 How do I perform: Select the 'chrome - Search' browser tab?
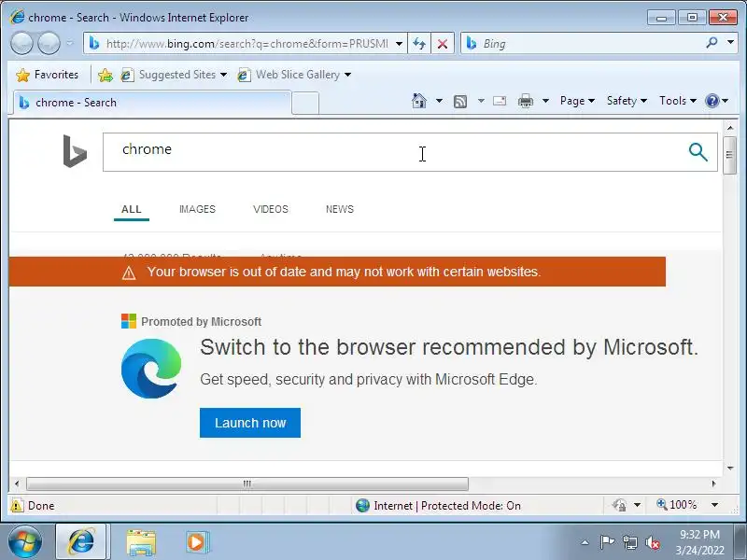click(x=152, y=103)
